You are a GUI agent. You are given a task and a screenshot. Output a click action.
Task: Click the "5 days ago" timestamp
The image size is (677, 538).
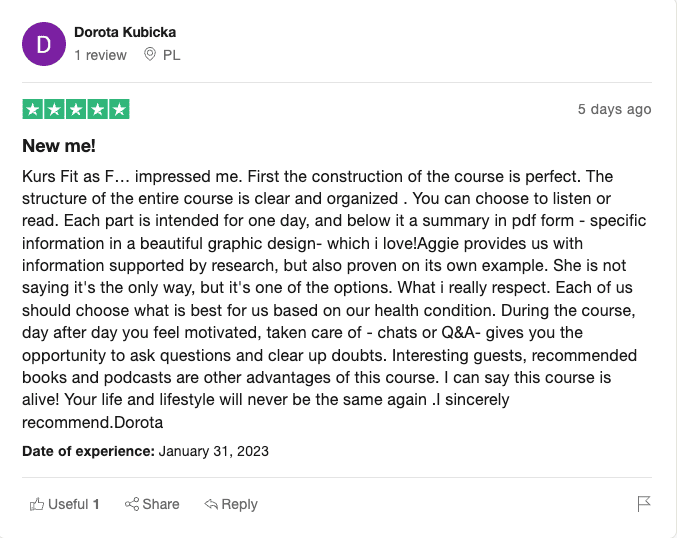pos(614,109)
